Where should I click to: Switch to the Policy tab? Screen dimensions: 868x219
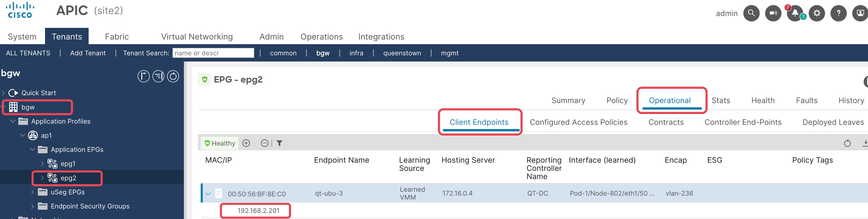coord(617,100)
